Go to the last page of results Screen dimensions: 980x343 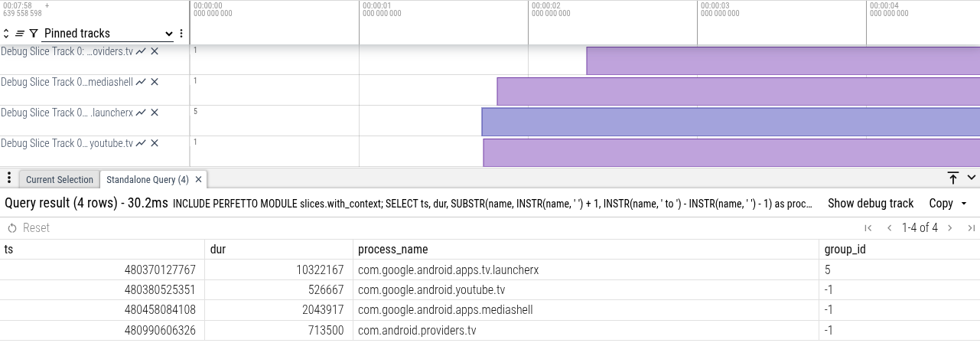[971, 228]
